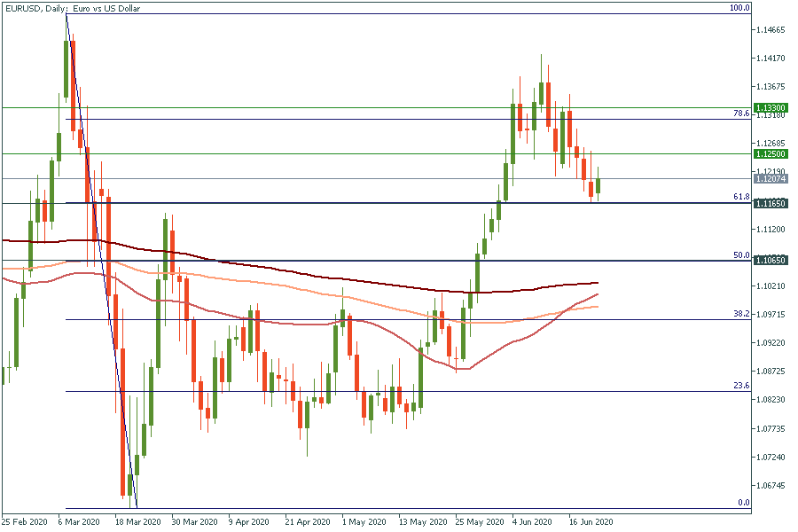Select the 100.0 Fibonacci label at top
798x532 pixels.
pos(739,8)
